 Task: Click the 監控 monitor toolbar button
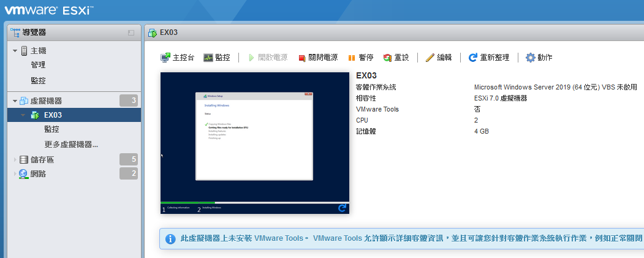coord(217,58)
